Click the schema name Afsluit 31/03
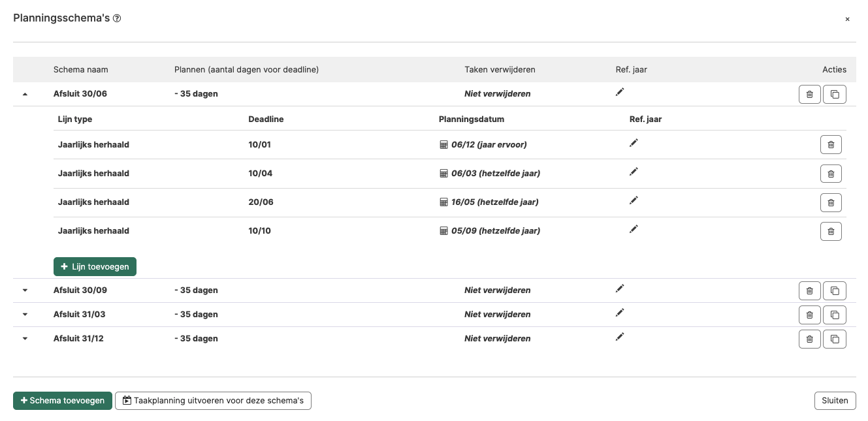 point(80,315)
